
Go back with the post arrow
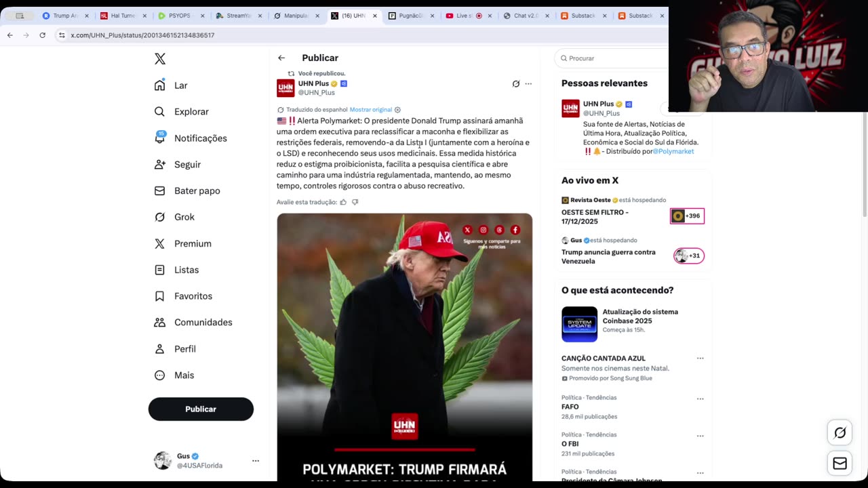tap(281, 58)
